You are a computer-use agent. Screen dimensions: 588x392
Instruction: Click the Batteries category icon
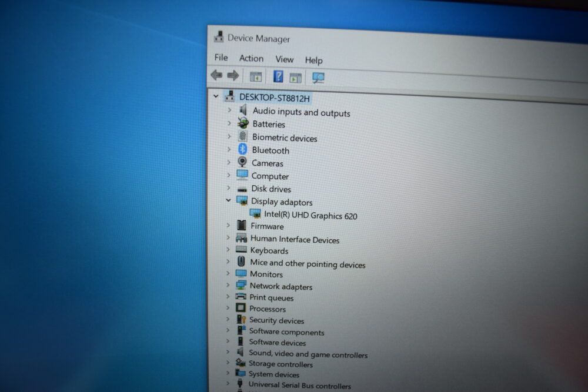click(243, 123)
